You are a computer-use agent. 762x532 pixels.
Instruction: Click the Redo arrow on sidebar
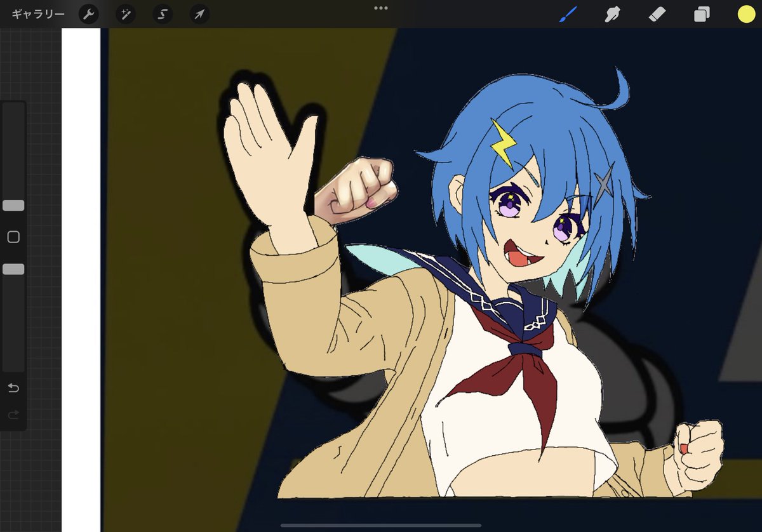(x=13, y=415)
